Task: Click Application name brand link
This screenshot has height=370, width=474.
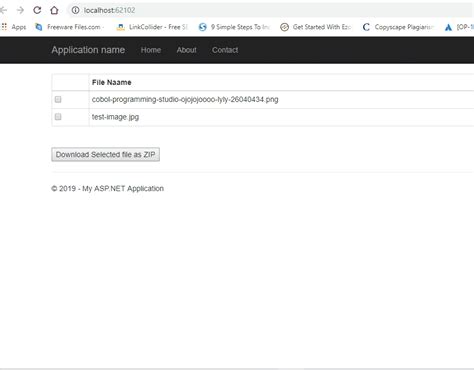Action: 88,50
